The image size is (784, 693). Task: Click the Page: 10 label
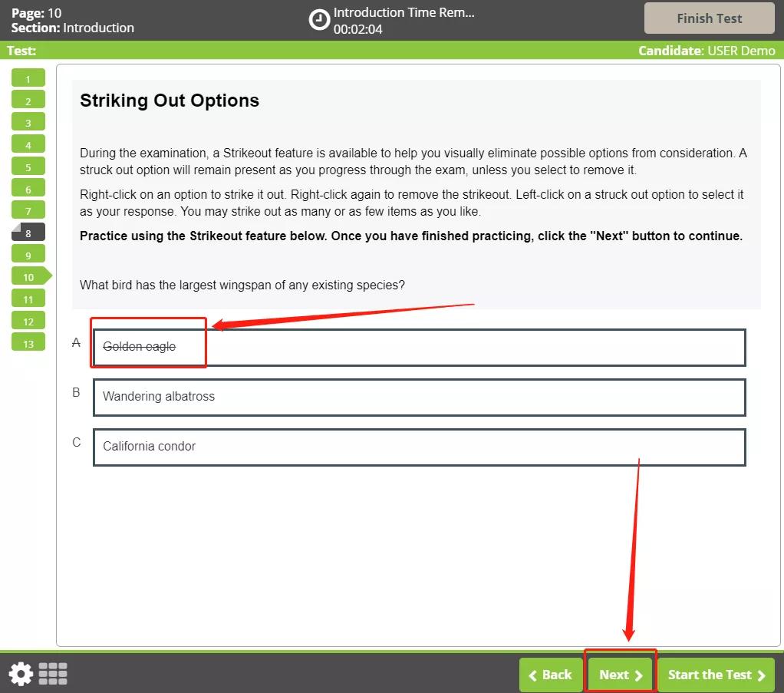(36, 12)
